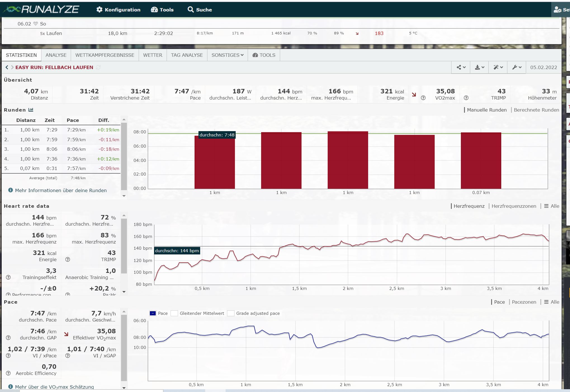
Task: Switch to the ANALYSE tab
Action: click(x=56, y=55)
